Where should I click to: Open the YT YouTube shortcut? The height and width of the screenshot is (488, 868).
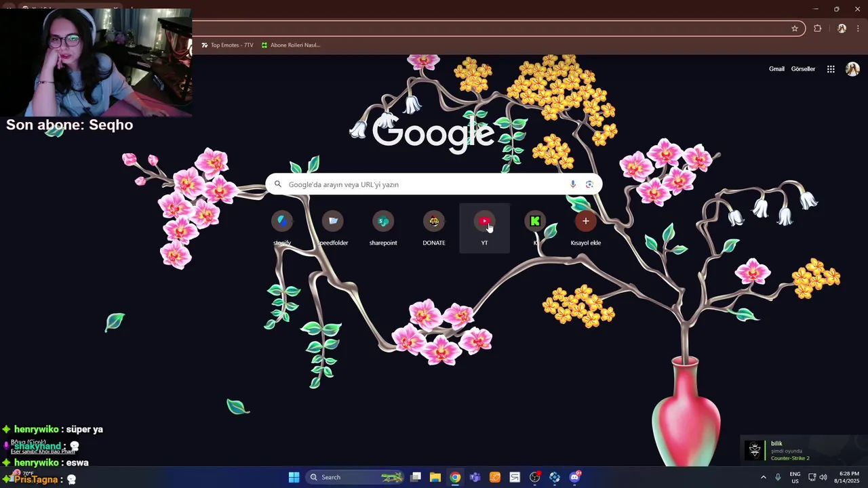coord(484,228)
